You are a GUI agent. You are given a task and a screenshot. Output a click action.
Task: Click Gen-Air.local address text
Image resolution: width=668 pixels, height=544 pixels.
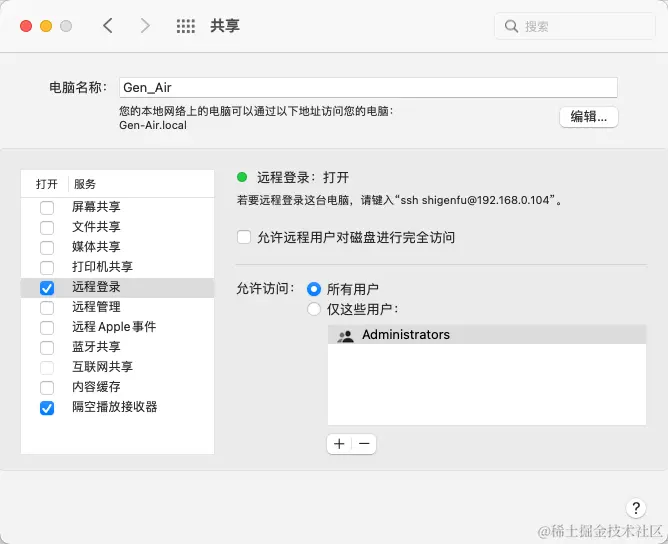tap(153, 125)
